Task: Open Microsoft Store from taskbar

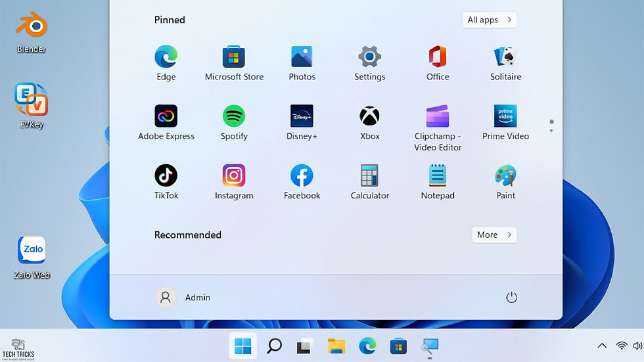Action: click(398, 346)
